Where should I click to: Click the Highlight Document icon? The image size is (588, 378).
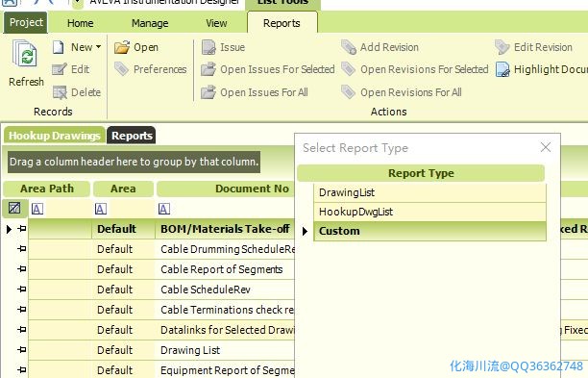[502, 69]
